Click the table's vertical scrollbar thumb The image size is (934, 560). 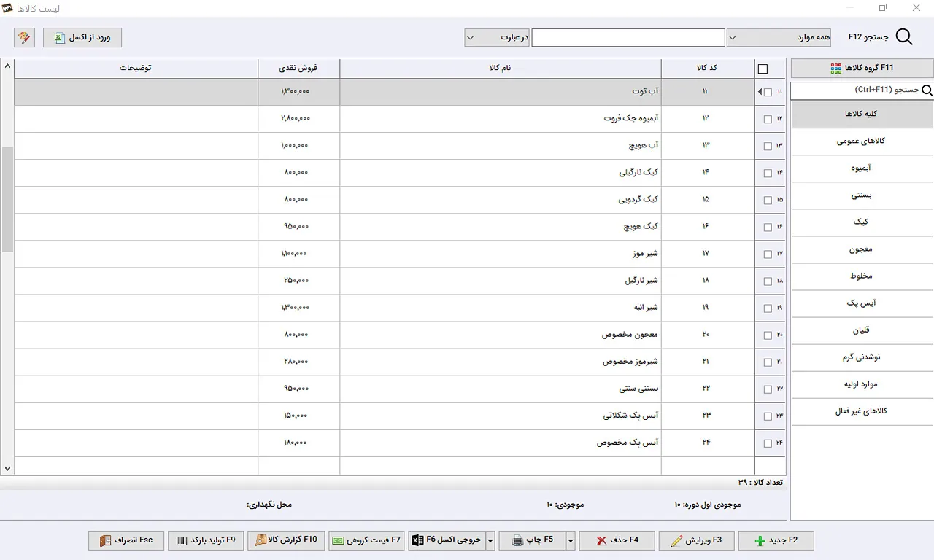coord(7,199)
